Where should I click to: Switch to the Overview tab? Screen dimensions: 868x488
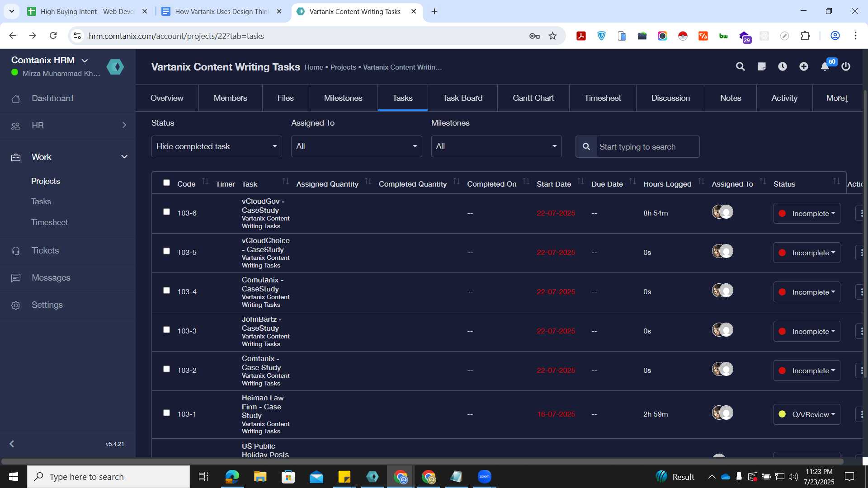coord(167,98)
